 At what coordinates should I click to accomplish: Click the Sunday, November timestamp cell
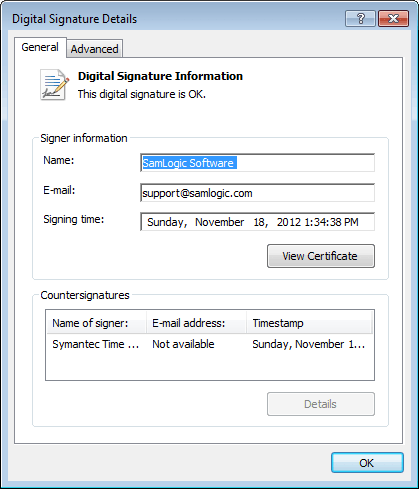(309, 344)
